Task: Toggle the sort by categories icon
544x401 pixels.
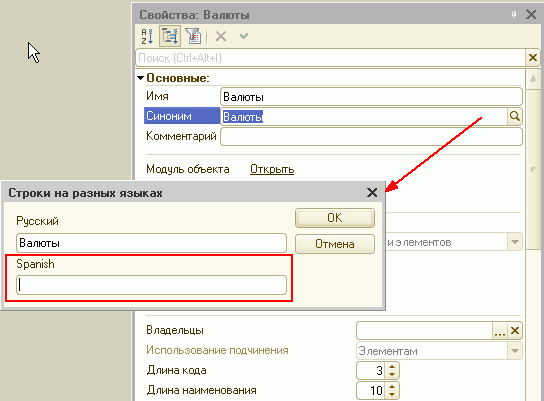Action: point(170,36)
